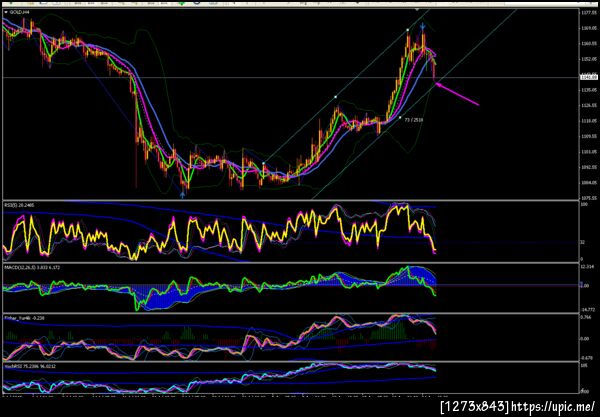
Task: Select the channel anchor dot beside '73 / 2518'
Action: 400,117
